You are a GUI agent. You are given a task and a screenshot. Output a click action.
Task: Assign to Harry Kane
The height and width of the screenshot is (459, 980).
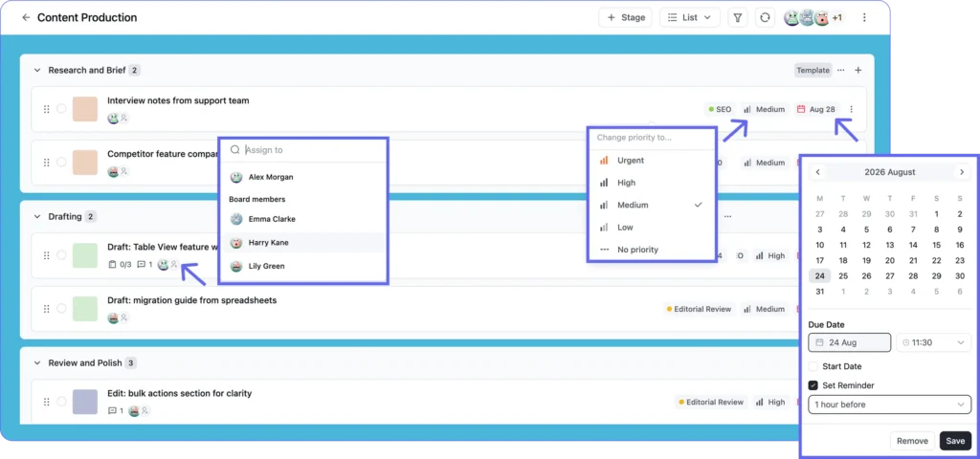[x=303, y=242]
